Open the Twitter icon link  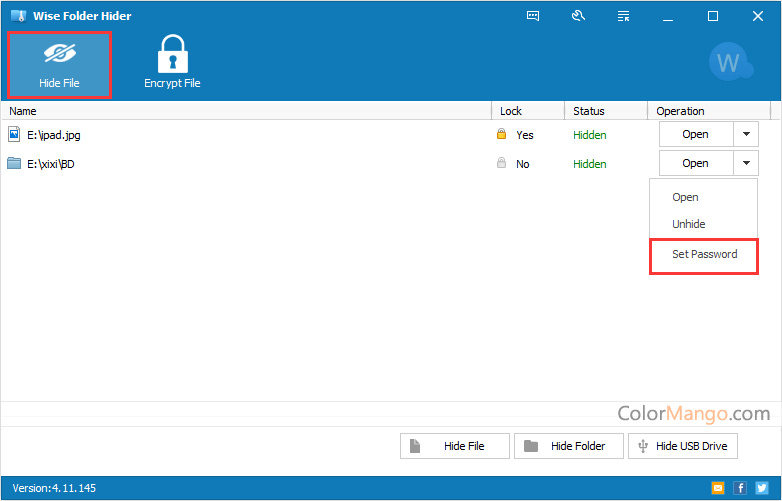point(762,488)
